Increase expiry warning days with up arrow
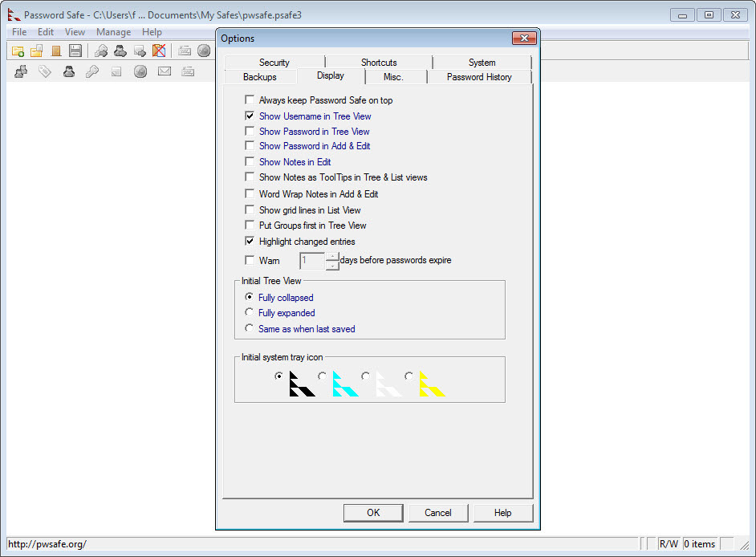The width and height of the screenshot is (756, 557). 332,257
